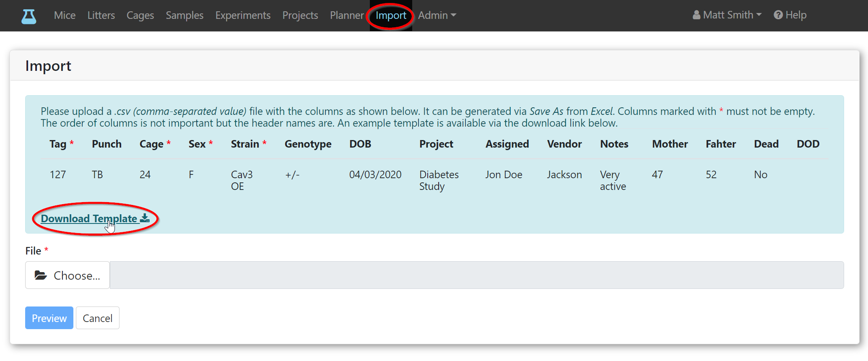Click the Project column header
The image size is (868, 361).
click(x=436, y=144)
